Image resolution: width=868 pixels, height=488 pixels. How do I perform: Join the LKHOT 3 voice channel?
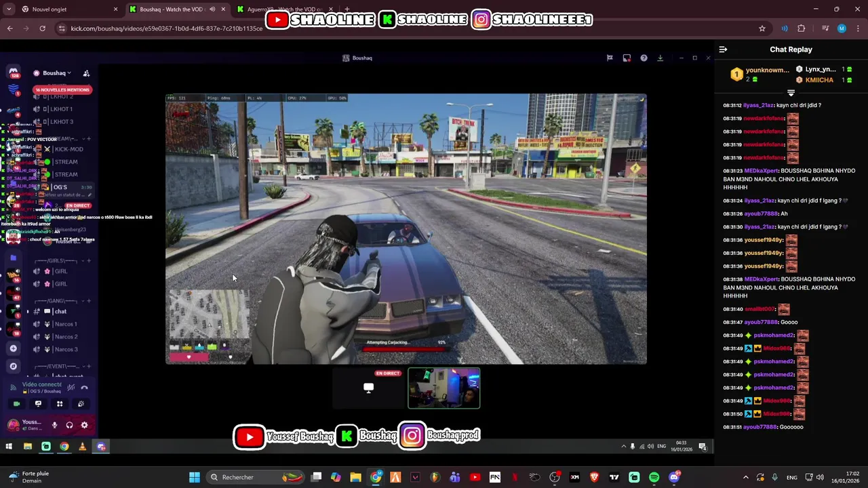[61, 122]
